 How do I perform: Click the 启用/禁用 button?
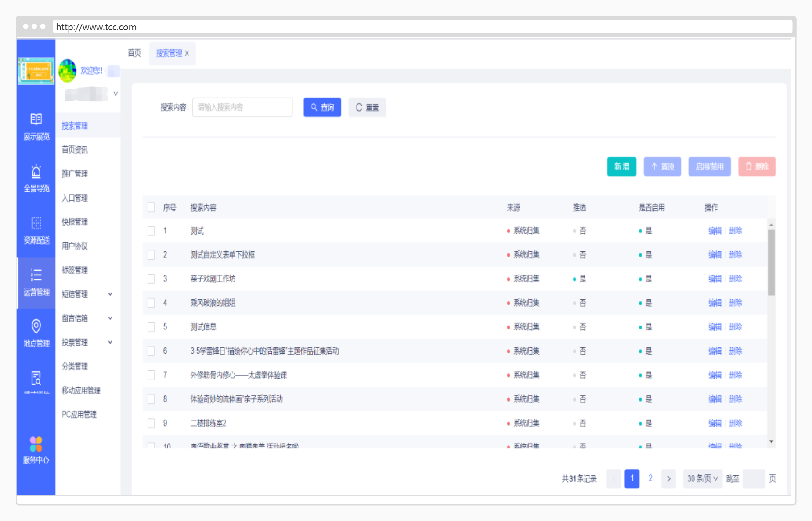click(710, 166)
